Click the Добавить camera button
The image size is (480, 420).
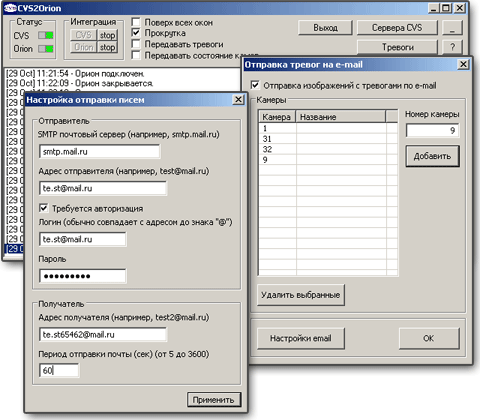[432, 156]
